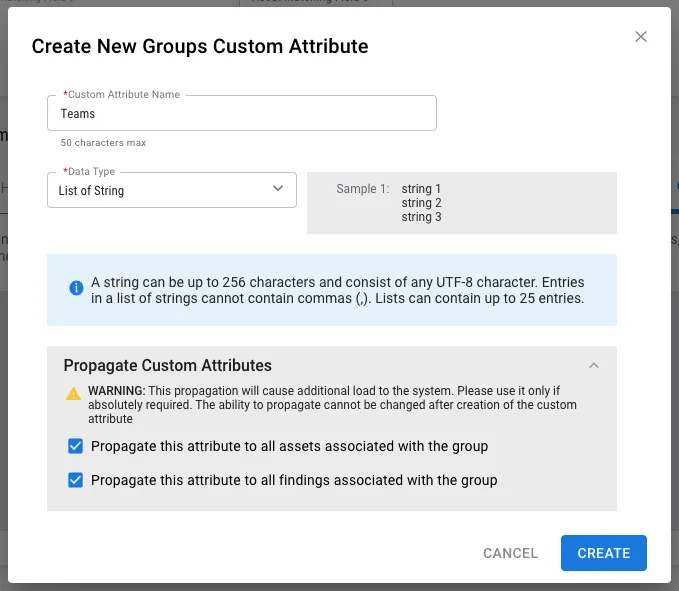This screenshot has height=591, width=679.
Task: Uncheck propagate attribute to all assets checkbox
Action: pyautogui.click(x=75, y=446)
